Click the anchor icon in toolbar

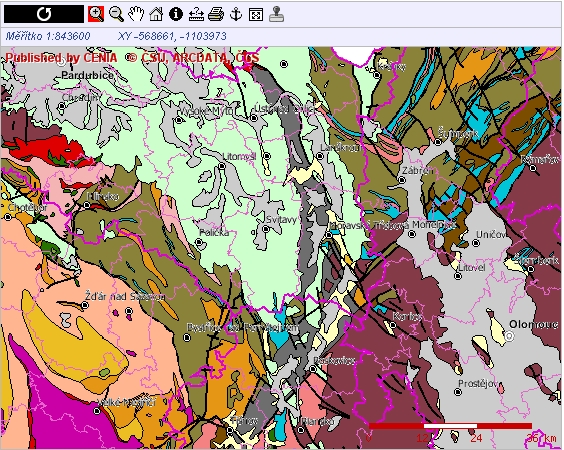(236, 14)
